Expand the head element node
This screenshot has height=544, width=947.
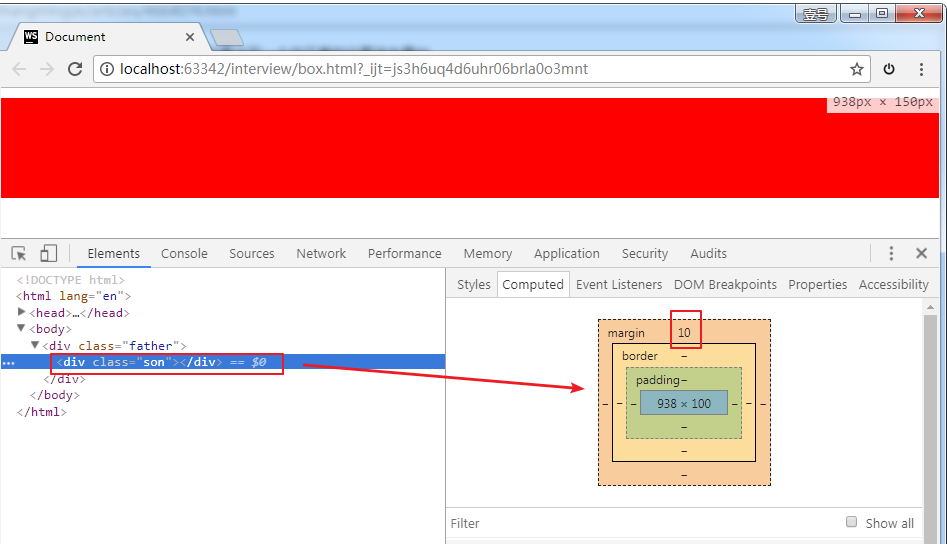click(x=22, y=313)
